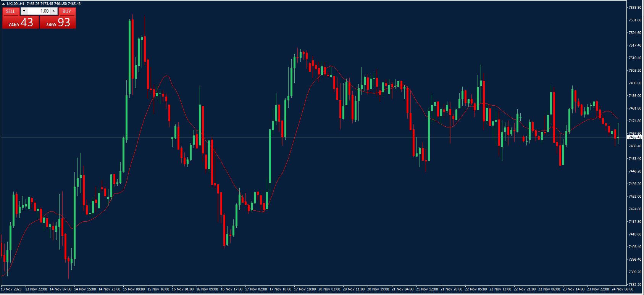Screen dimensions: 644x295
Task: Select the 13 Nov 2023 time label
Action: pos(11,289)
